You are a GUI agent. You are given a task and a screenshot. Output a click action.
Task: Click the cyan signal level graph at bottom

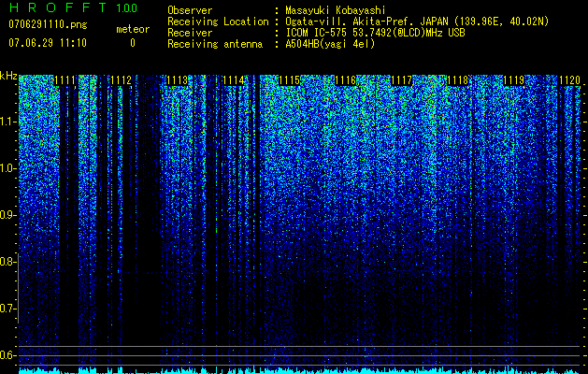click(x=299, y=370)
